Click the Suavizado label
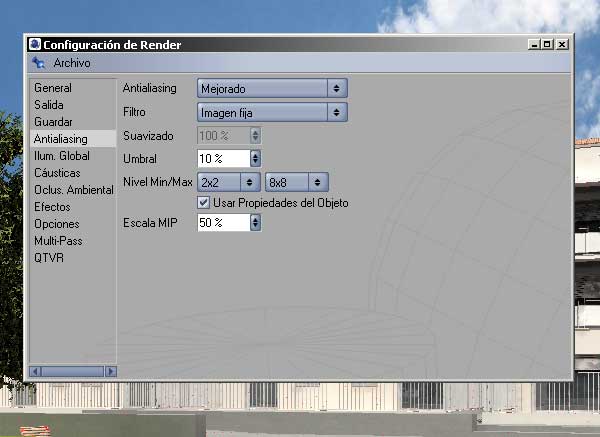The width and height of the screenshot is (600, 437). point(148,135)
